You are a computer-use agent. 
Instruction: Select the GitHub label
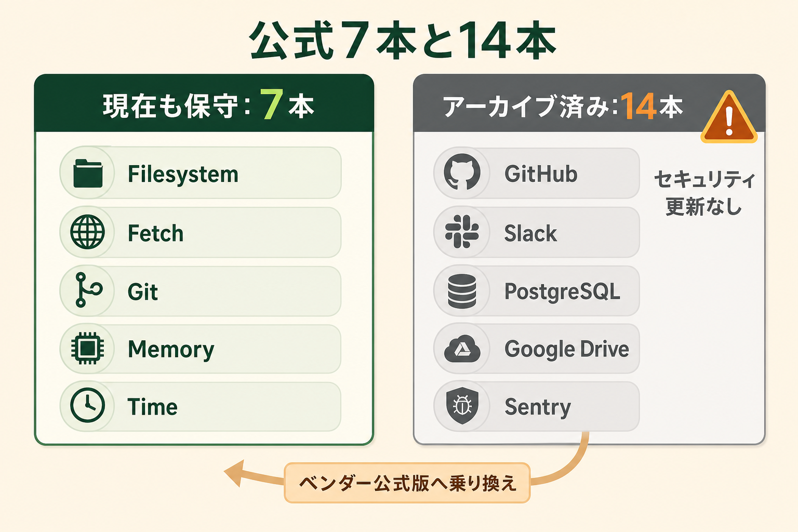tap(541, 174)
